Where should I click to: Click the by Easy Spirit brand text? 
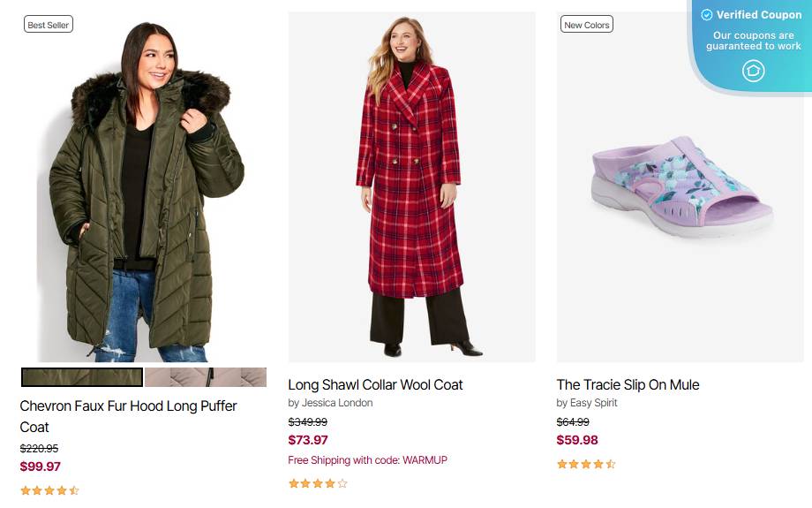[x=587, y=403]
